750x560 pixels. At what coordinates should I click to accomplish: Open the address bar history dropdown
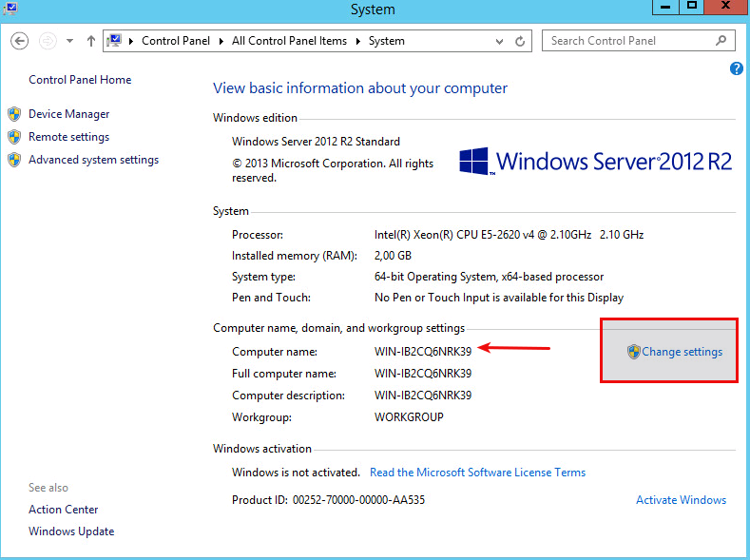[x=499, y=42]
